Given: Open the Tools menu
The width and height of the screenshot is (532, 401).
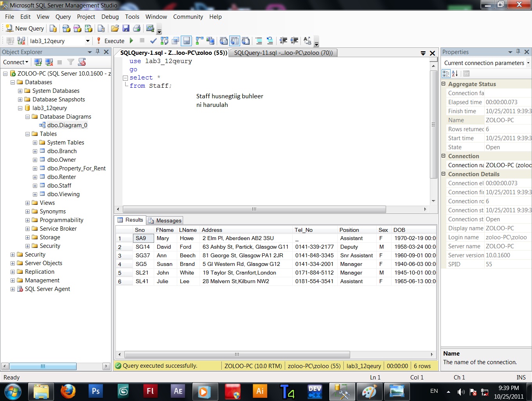Looking at the screenshot, I should pos(132,17).
